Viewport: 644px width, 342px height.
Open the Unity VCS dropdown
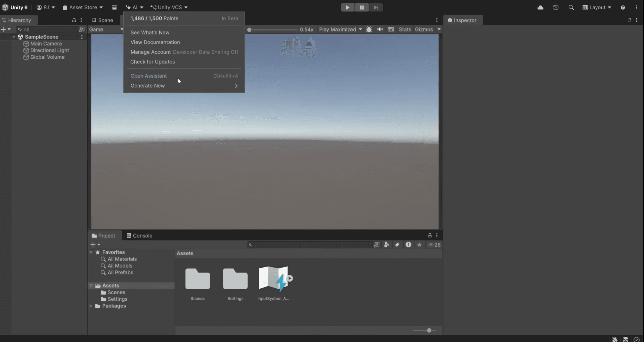(x=169, y=7)
